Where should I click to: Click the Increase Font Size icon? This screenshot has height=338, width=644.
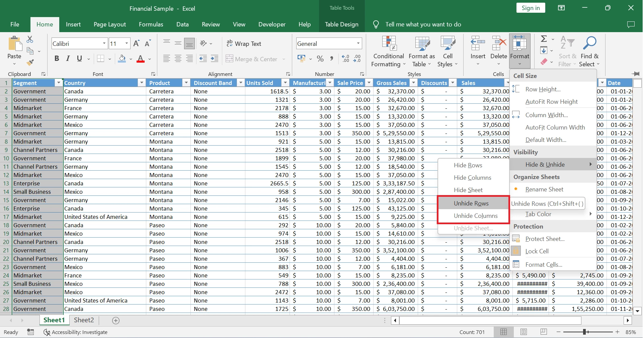click(x=136, y=44)
